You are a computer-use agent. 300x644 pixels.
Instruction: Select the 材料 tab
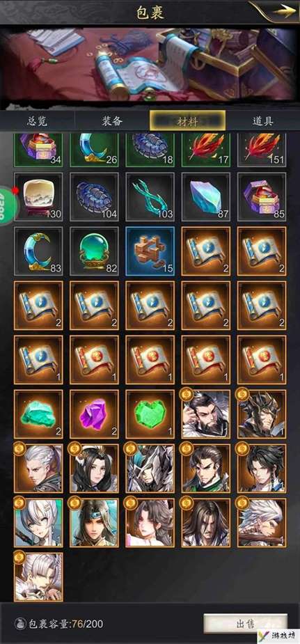(187, 121)
